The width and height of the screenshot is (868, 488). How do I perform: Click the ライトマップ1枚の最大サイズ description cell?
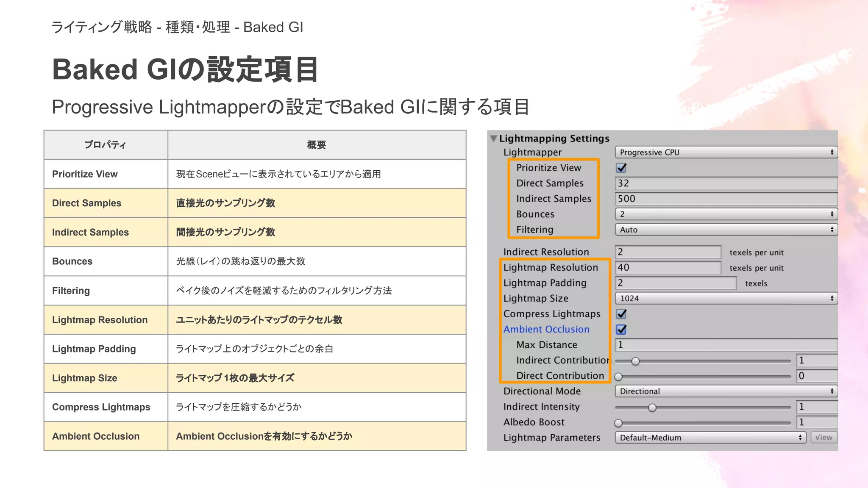pyautogui.click(x=317, y=378)
